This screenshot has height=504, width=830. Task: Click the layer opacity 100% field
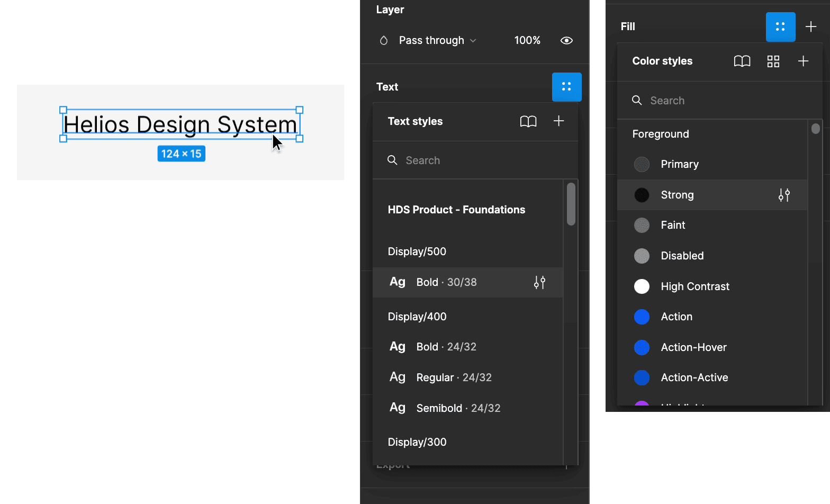pyautogui.click(x=527, y=41)
